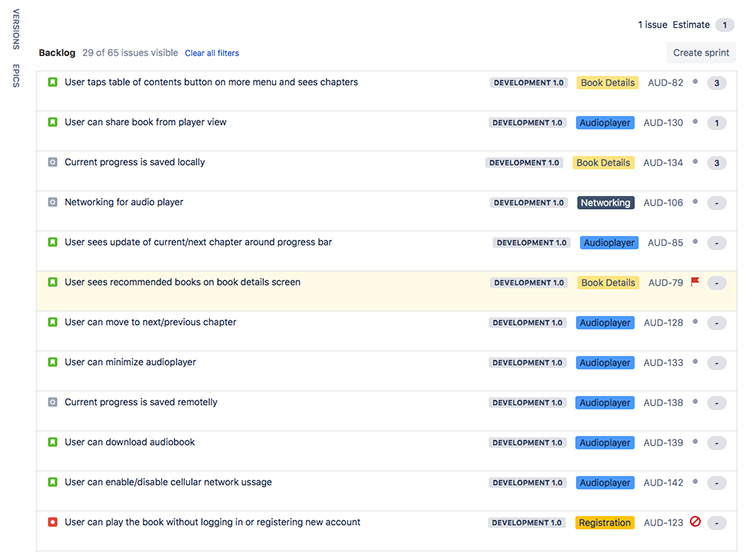Click Clear all filters link

tap(212, 53)
